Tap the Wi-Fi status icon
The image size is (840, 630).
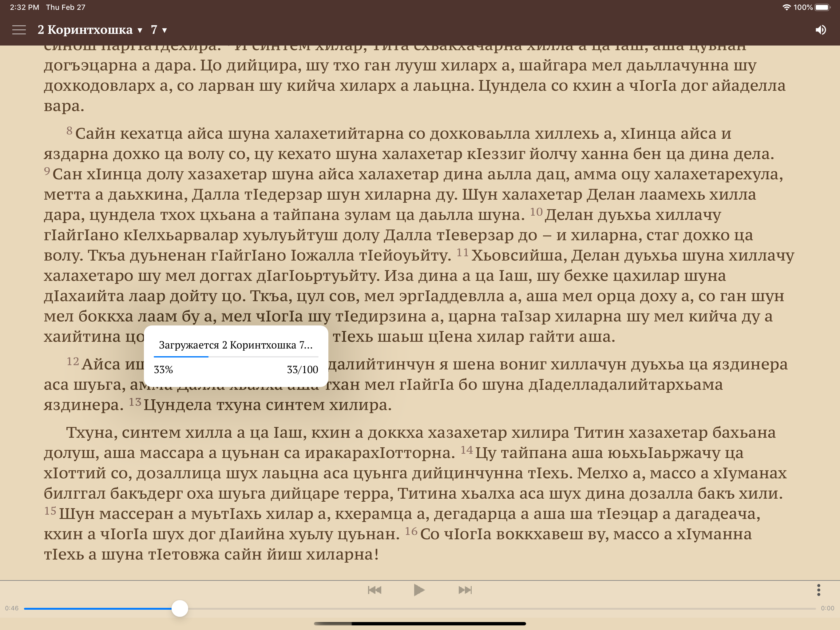[787, 7]
